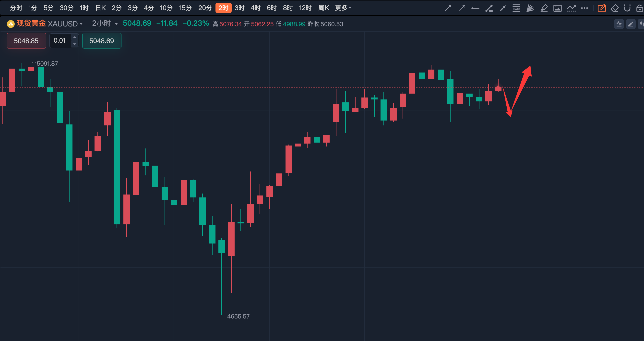Viewport: 644px width, 341px height.
Task: Toggle the magnet snap mode
Action: (627, 8)
